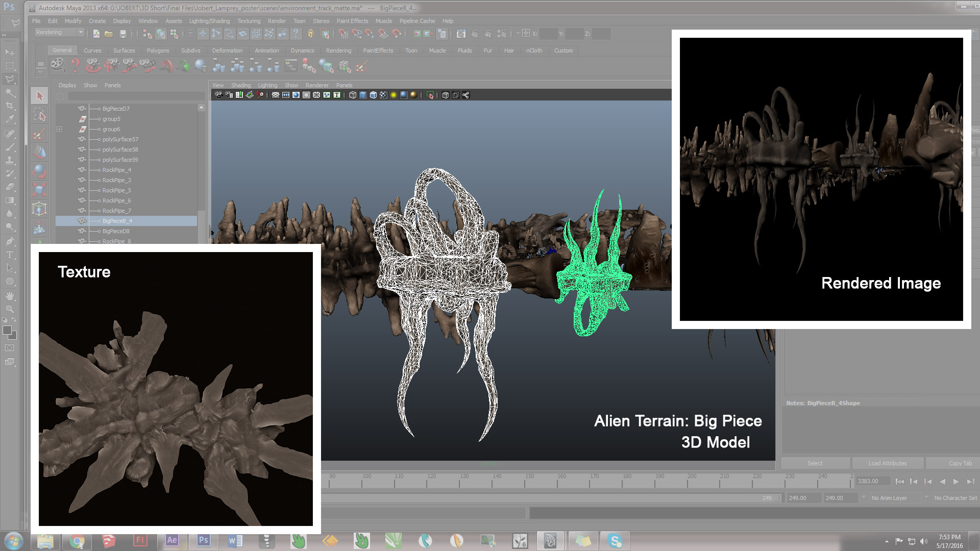
Task: Open the Lighting/Shading menu
Action: pyautogui.click(x=209, y=21)
